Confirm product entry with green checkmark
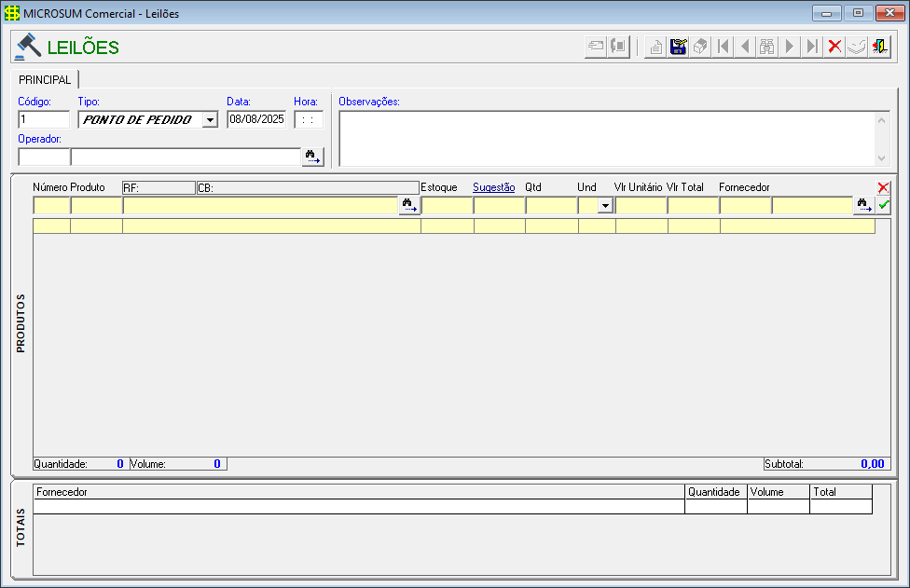 (884, 205)
